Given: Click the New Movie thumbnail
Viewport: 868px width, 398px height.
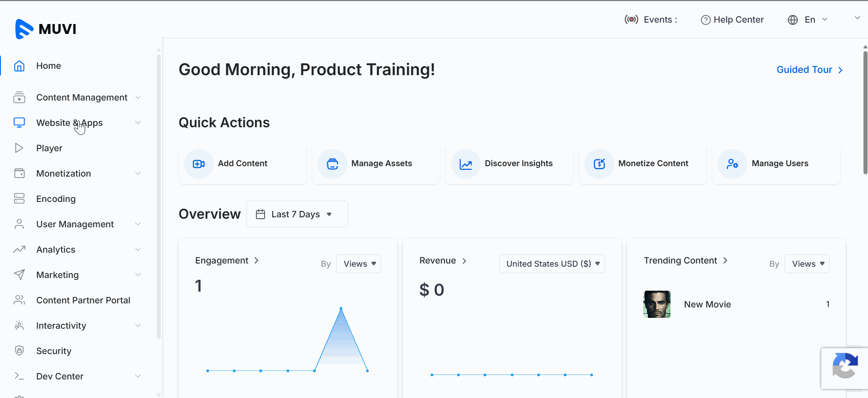Looking at the screenshot, I should coord(657,304).
